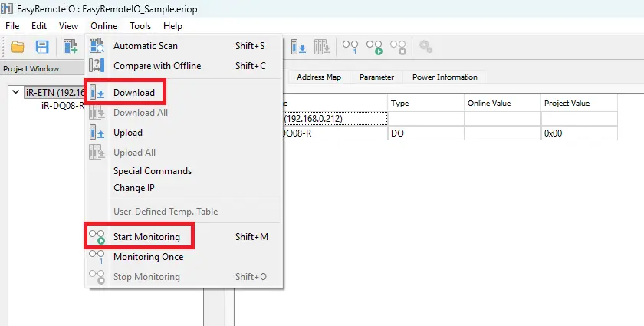Click the grayed gears toolbar icon
644x326 pixels.
(426, 47)
